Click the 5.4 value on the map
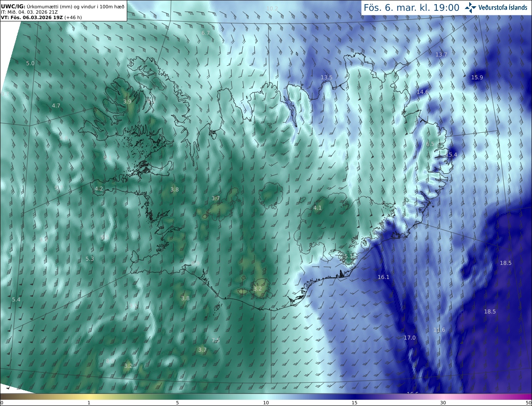The height and width of the screenshot is (406, 532). [x=16, y=299]
